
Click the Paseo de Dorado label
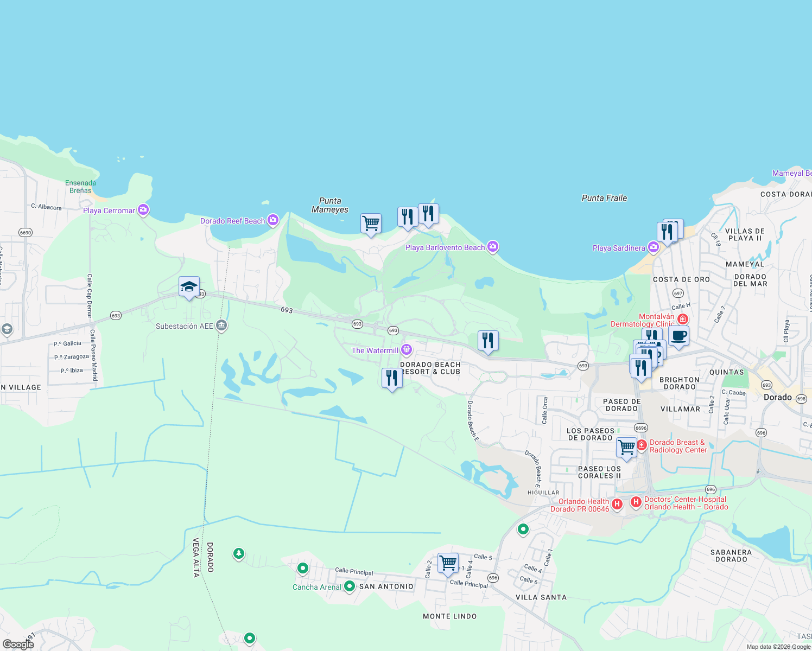point(622,405)
